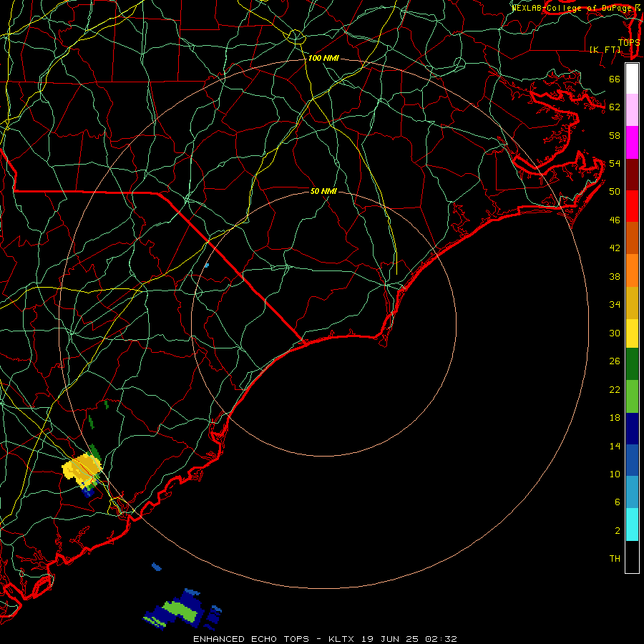Select the light pink legend swatch
The height and width of the screenshot is (644, 644).
coord(632,110)
